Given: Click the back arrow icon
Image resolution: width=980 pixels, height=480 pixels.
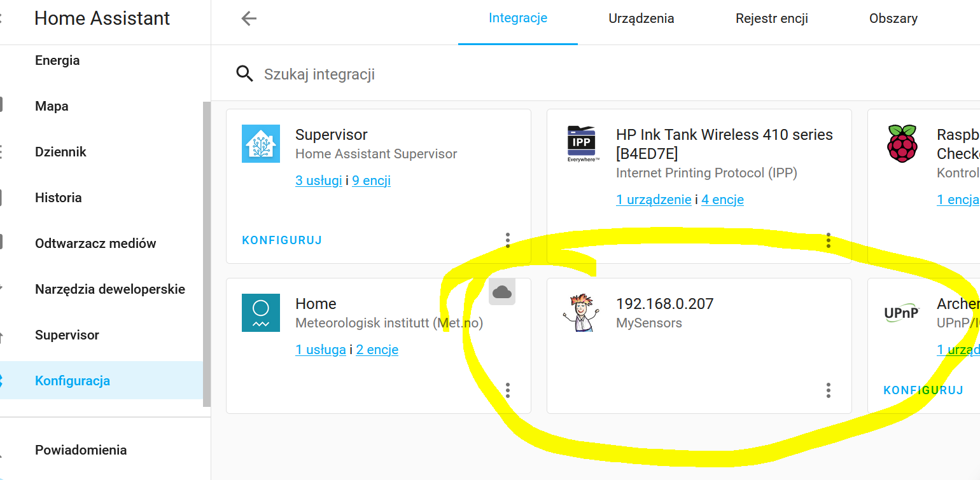Looking at the screenshot, I should (249, 18).
